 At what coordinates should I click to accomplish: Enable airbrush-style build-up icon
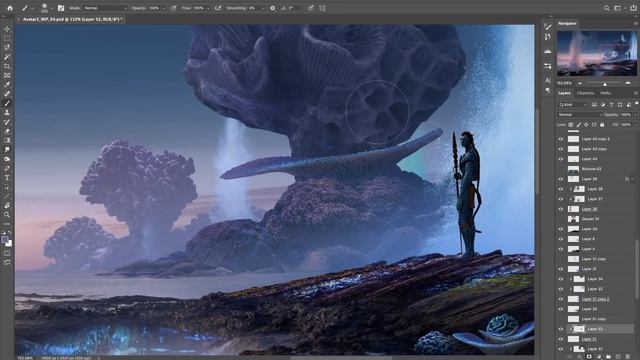[218, 8]
